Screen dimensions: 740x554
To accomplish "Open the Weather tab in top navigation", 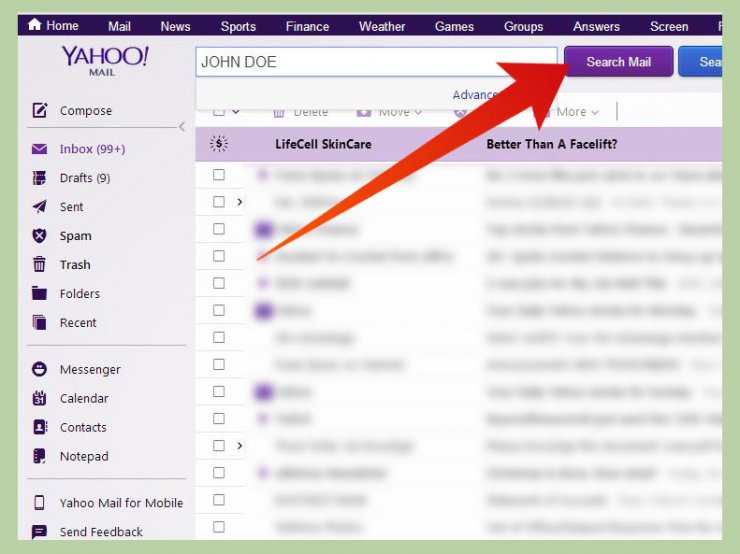I will [x=382, y=26].
